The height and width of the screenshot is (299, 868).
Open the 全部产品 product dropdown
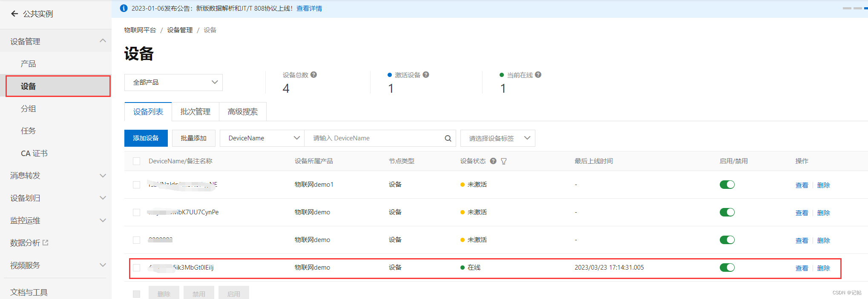173,83
